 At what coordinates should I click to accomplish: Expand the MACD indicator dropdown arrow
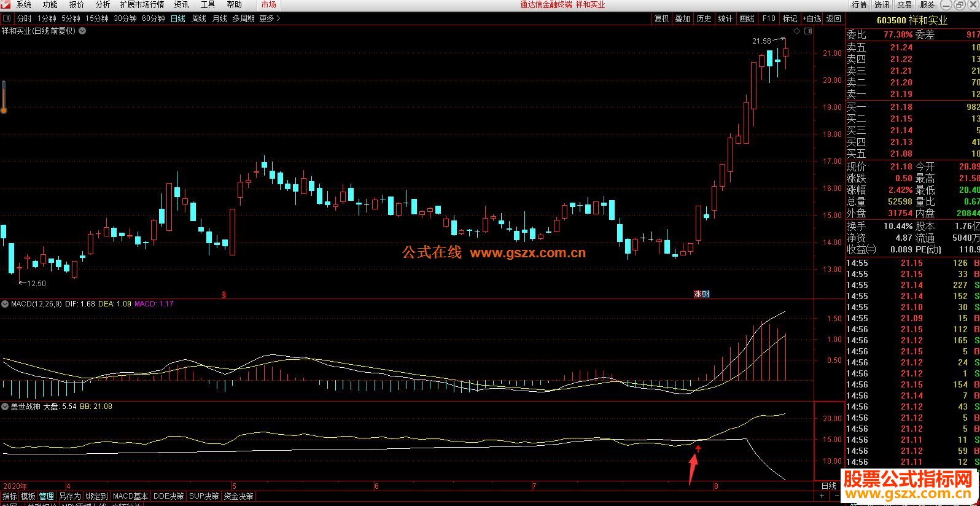pos(5,304)
